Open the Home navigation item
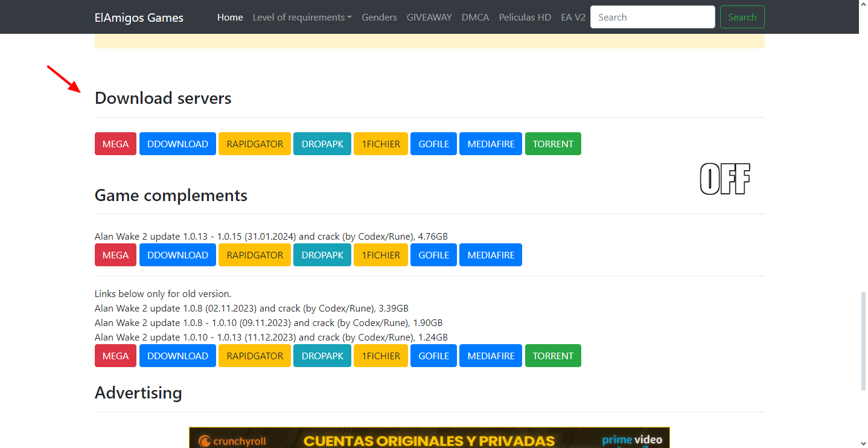 pos(230,17)
